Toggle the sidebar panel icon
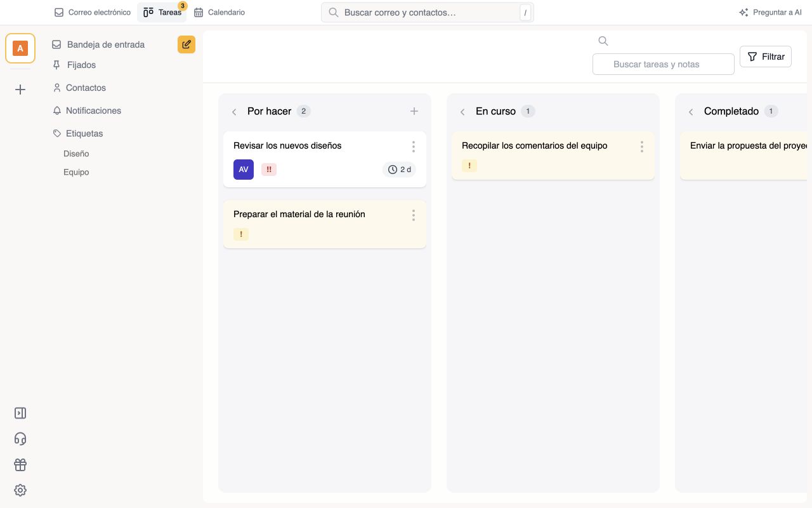The height and width of the screenshot is (508, 812). (x=20, y=413)
